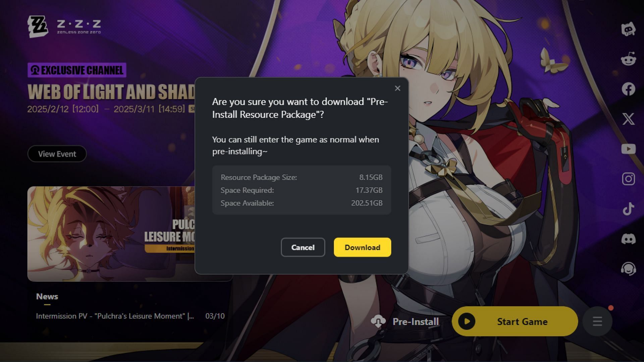Open the hamburger menu options
Viewport: 644px width, 362px height.
coord(598,321)
